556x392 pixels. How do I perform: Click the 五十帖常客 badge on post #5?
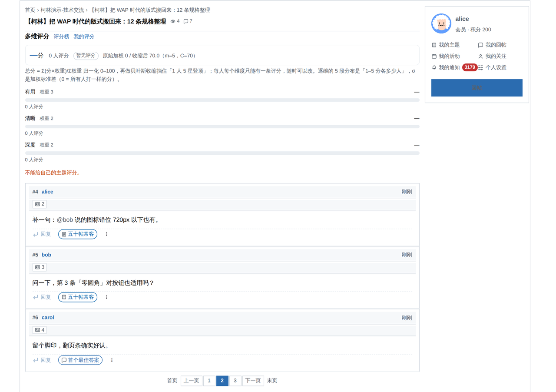(78, 297)
